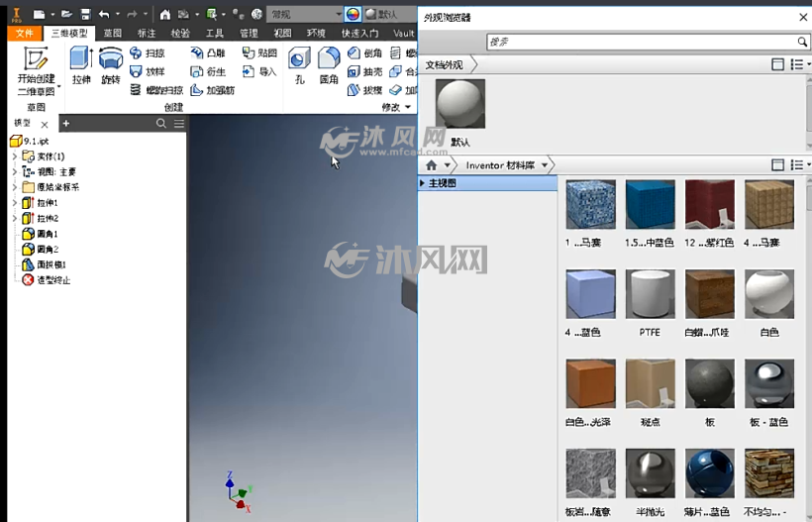The image size is (812, 522).
Task: Switch to the 管理 ribbon tab
Action: click(249, 33)
